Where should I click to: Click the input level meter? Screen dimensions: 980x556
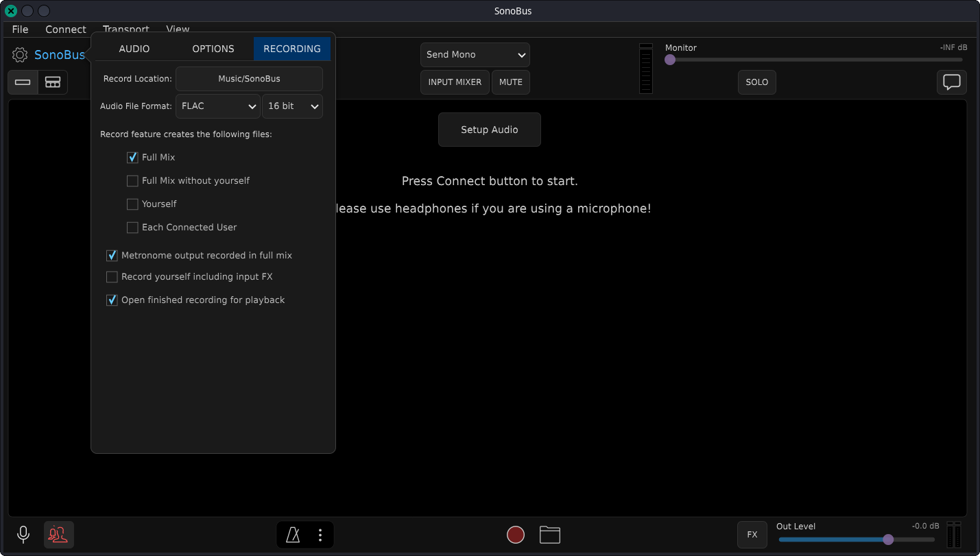tap(646, 69)
